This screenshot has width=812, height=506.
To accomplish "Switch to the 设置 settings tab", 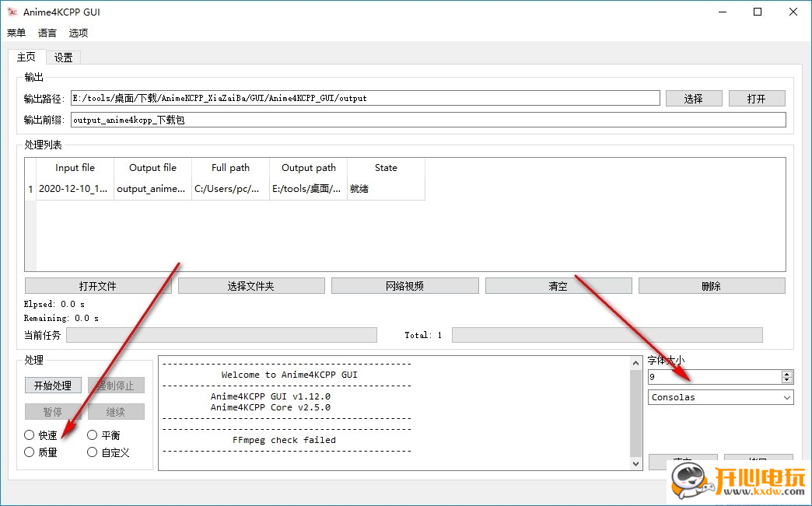I will [63, 58].
